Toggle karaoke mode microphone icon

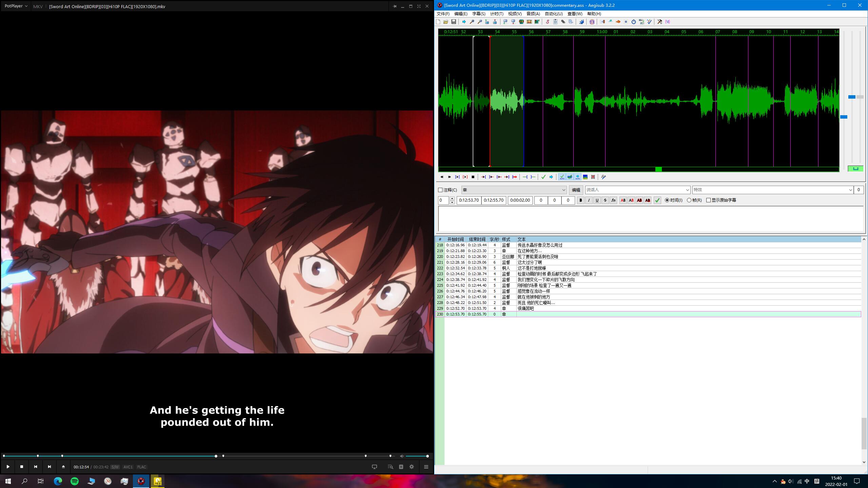click(604, 177)
